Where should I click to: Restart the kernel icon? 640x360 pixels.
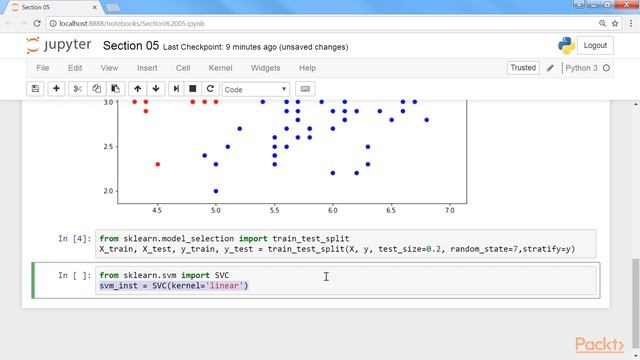(x=210, y=89)
